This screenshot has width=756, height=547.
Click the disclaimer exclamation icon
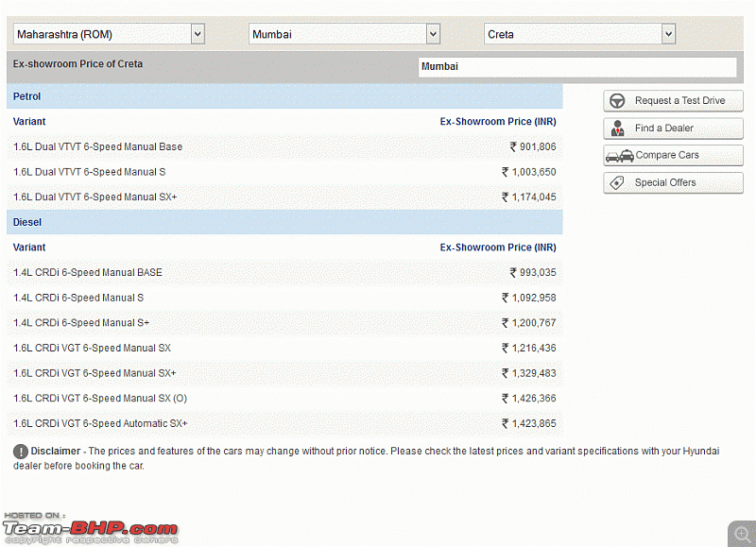click(x=20, y=452)
